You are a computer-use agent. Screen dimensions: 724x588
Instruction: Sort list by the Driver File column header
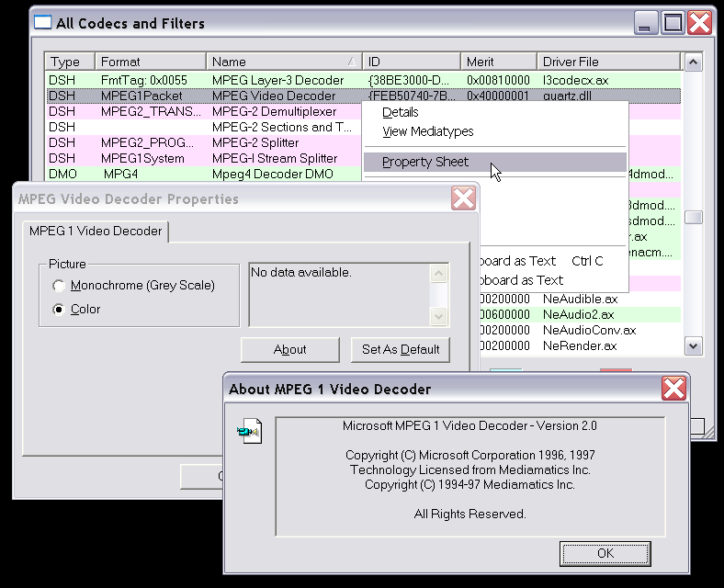[x=609, y=62]
